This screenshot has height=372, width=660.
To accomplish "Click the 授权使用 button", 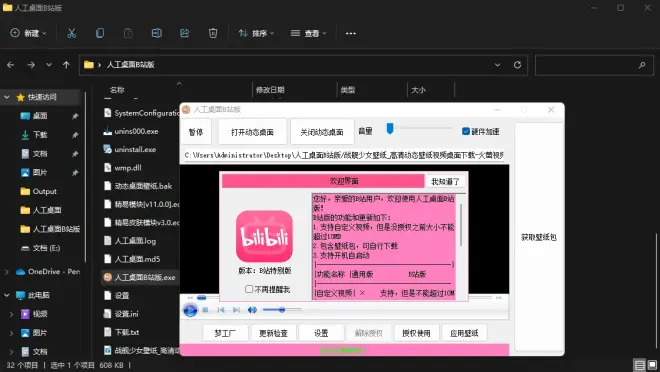I will click(417, 333).
